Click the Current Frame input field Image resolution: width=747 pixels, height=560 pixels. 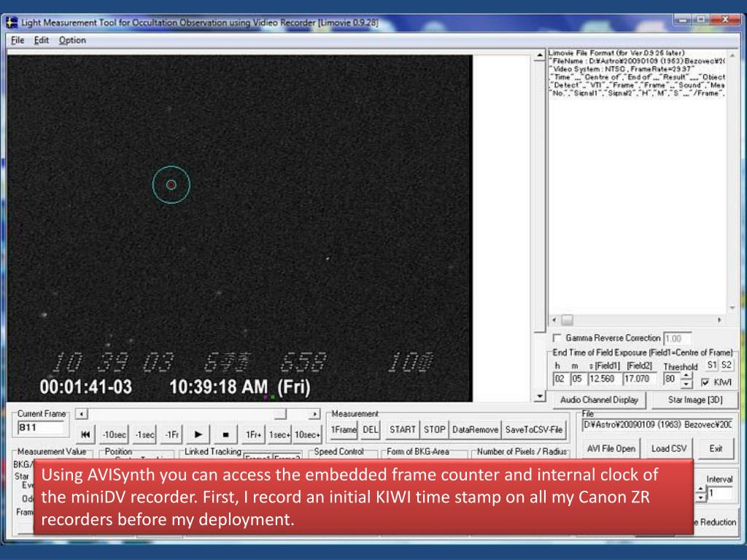pos(41,427)
